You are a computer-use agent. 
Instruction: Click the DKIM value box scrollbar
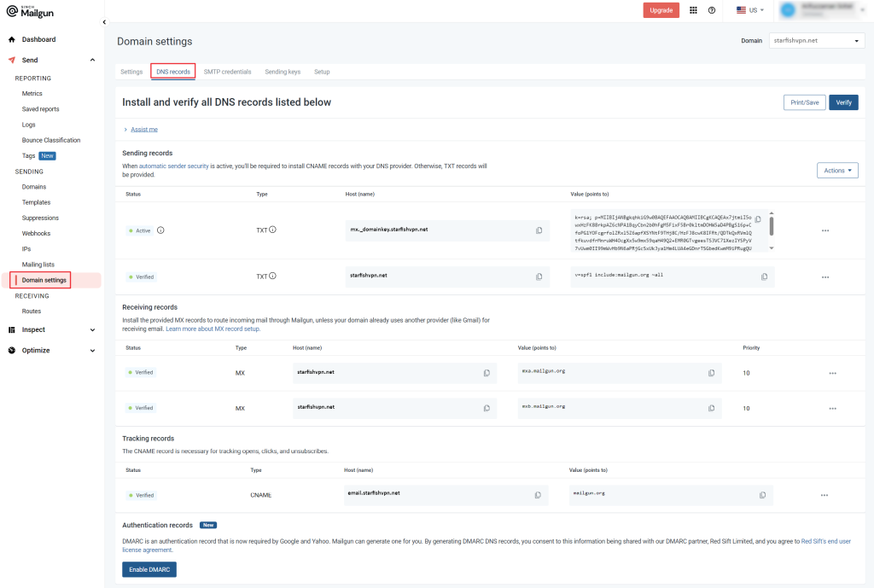772,226
